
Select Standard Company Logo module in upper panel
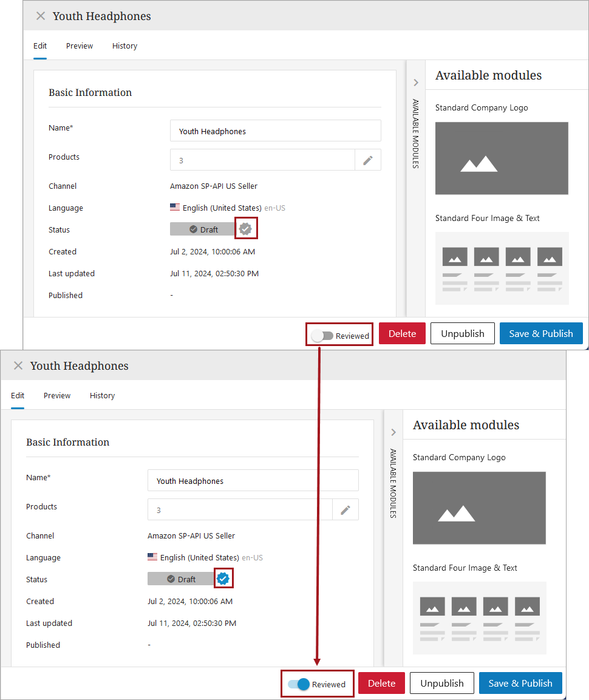click(x=502, y=158)
